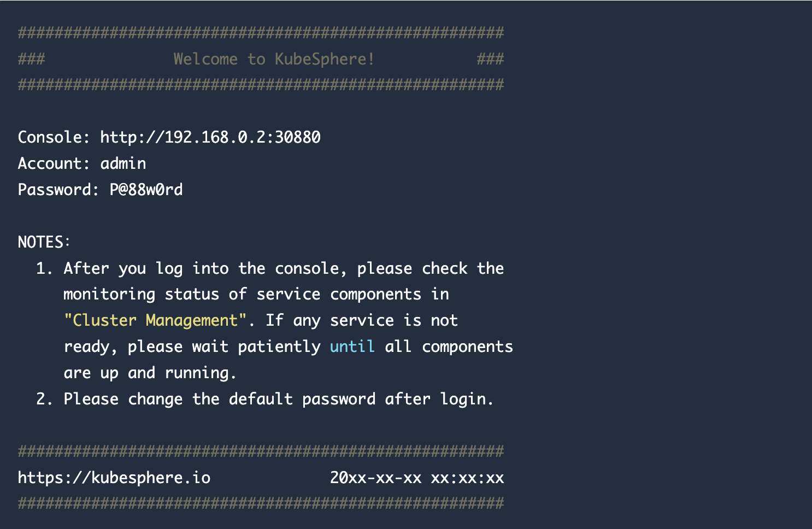Select the "admin" account value
The image size is (812, 529).
[x=123, y=163]
